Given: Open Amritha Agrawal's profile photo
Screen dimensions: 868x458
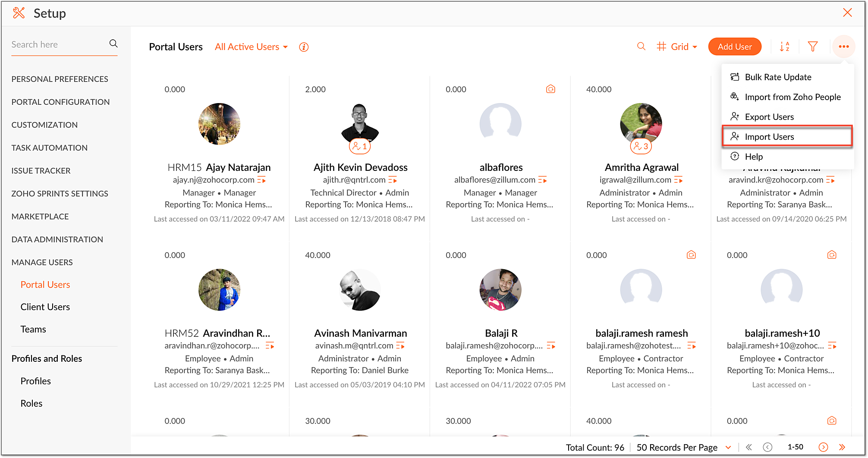Looking at the screenshot, I should pyautogui.click(x=641, y=124).
